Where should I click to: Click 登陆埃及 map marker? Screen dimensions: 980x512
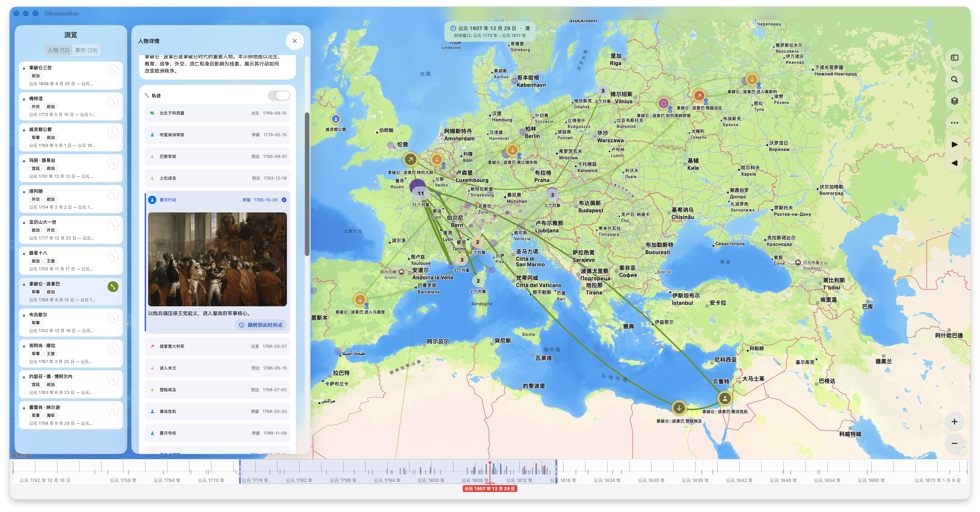pos(679,408)
